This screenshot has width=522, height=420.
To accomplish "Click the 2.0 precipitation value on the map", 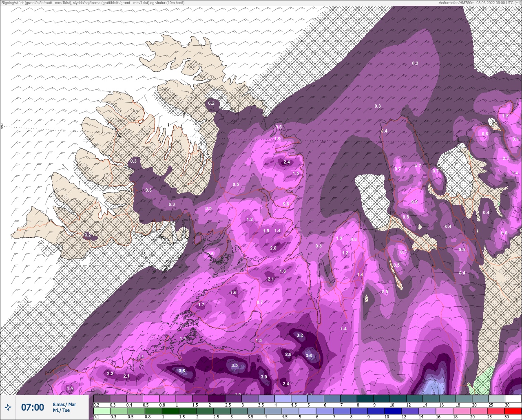I will [273, 248].
